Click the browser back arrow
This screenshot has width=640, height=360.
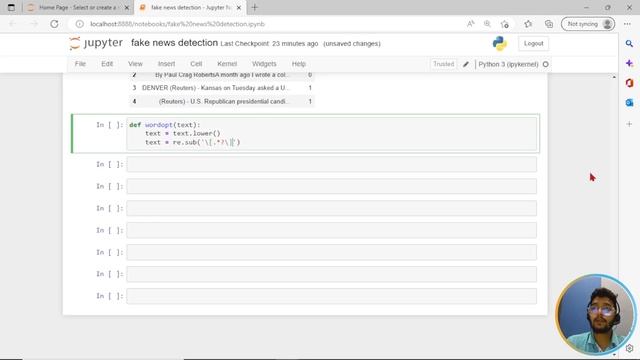coord(12,24)
